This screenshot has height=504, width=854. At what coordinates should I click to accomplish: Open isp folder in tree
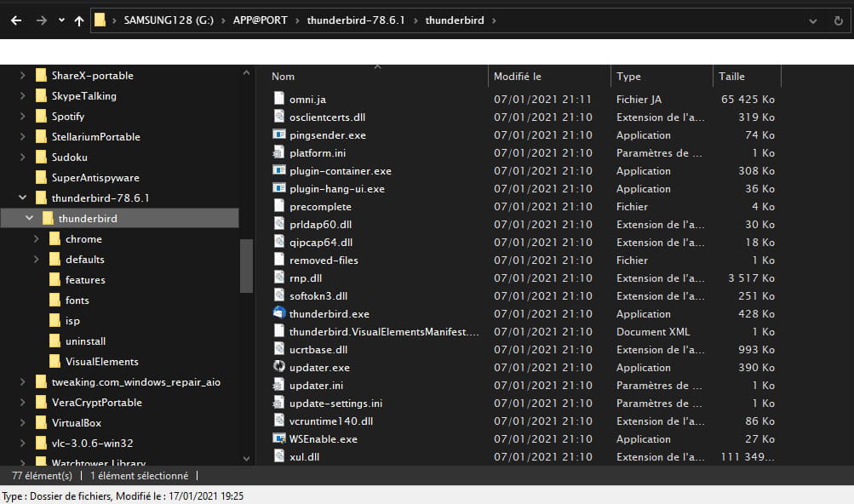point(72,320)
